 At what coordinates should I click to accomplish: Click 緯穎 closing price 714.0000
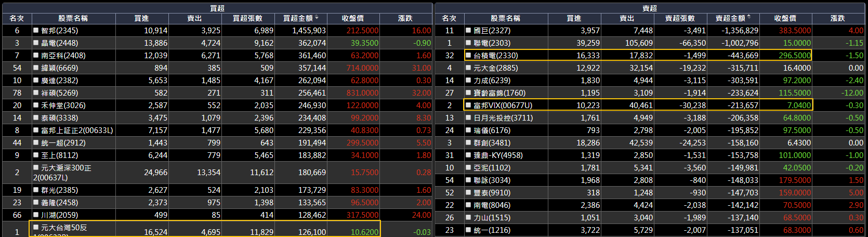(x=363, y=68)
